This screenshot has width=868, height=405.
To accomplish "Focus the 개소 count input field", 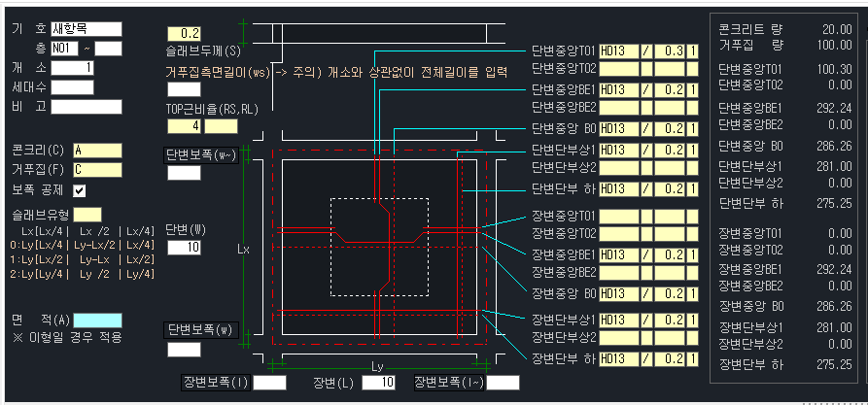I will pyautogui.click(x=72, y=68).
